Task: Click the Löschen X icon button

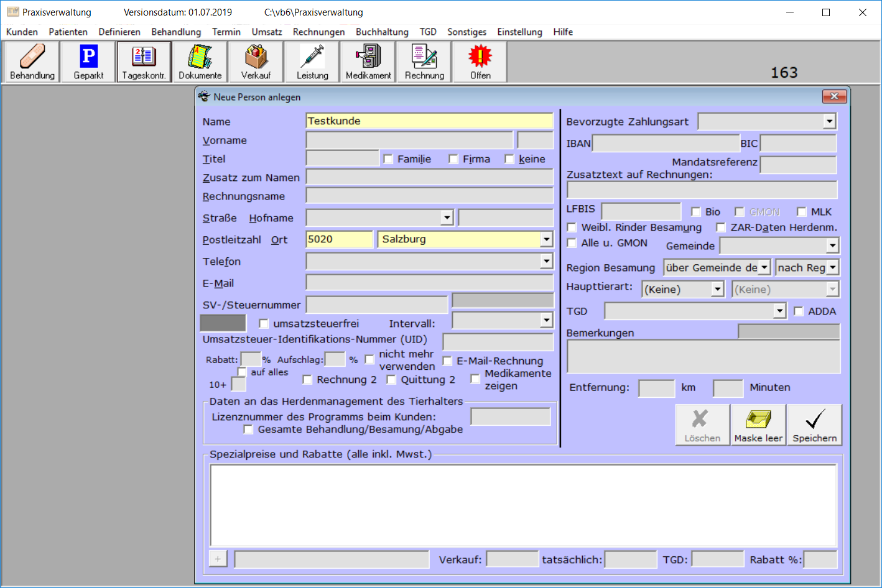Action: (x=702, y=425)
